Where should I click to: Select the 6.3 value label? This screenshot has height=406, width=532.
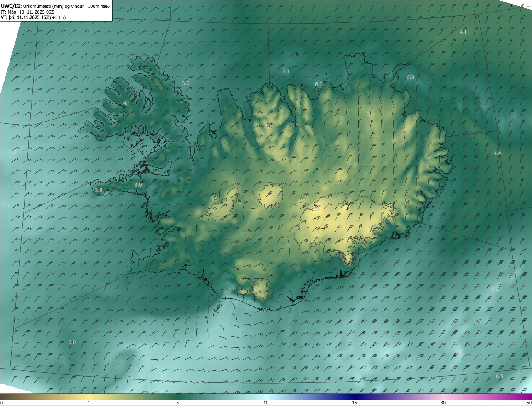[410, 78]
